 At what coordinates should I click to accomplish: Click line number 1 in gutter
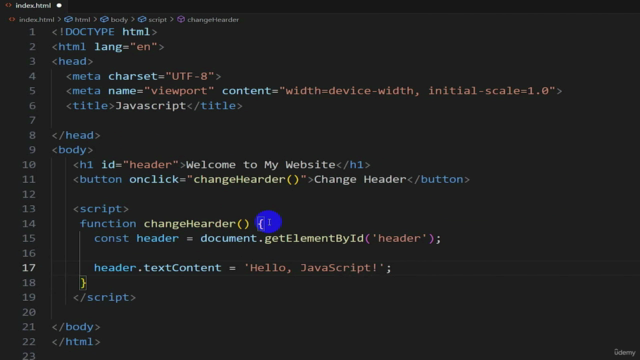point(32,32)
